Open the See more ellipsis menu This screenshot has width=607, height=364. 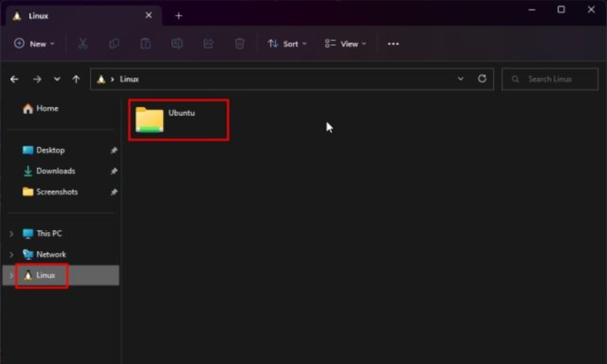(393, 44)
